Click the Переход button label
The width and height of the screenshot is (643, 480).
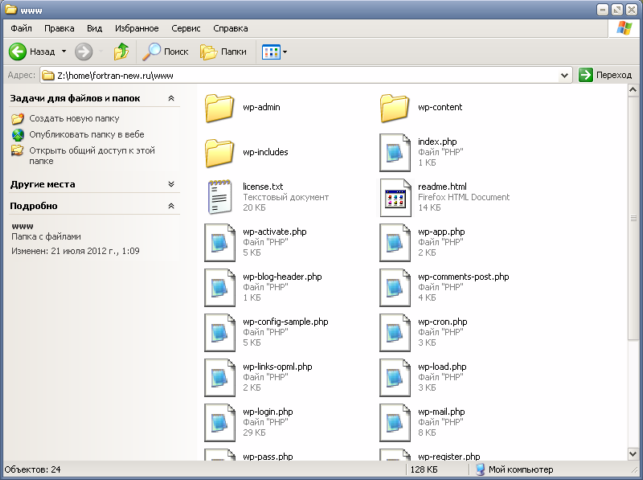pyautogui.click(x=613, y=75)
